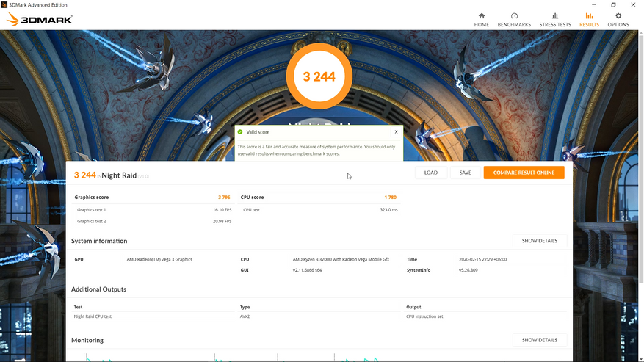This screenshot has width=644, height=362.
Task: Open the Home tab icon
Action: (482, 16)
